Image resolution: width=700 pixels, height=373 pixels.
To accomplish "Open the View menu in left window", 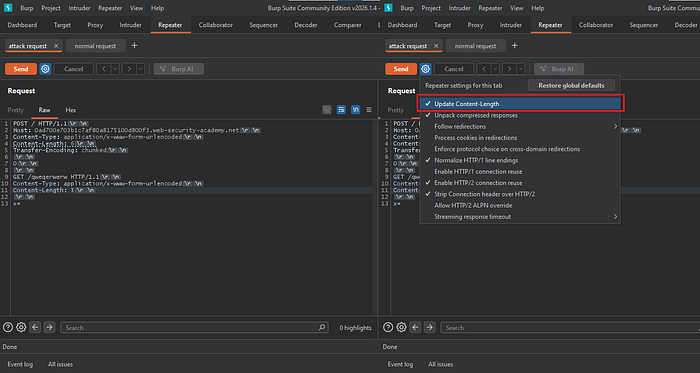I will (x=137, y=8).
